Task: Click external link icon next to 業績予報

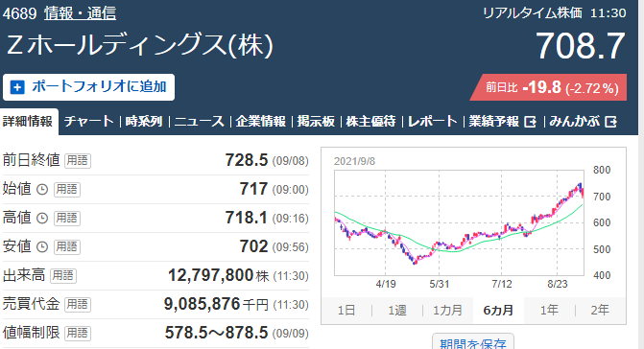Action: pos(531,122)
